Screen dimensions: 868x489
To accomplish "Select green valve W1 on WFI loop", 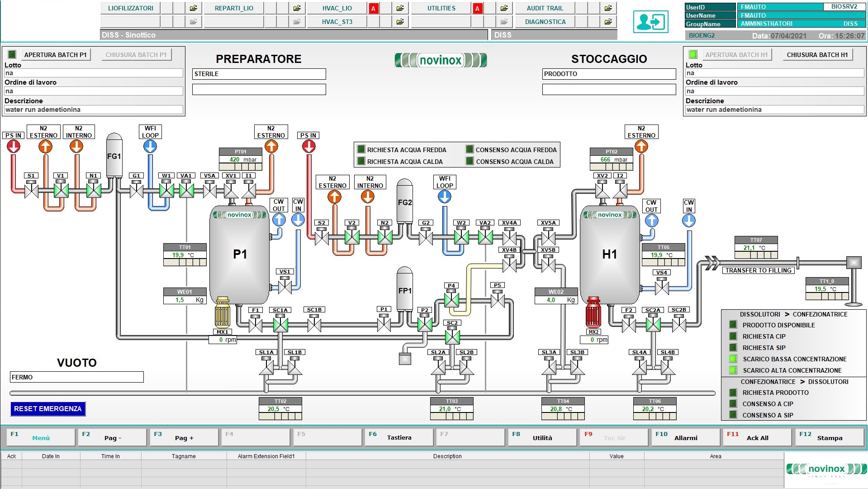I will [166, 189].
